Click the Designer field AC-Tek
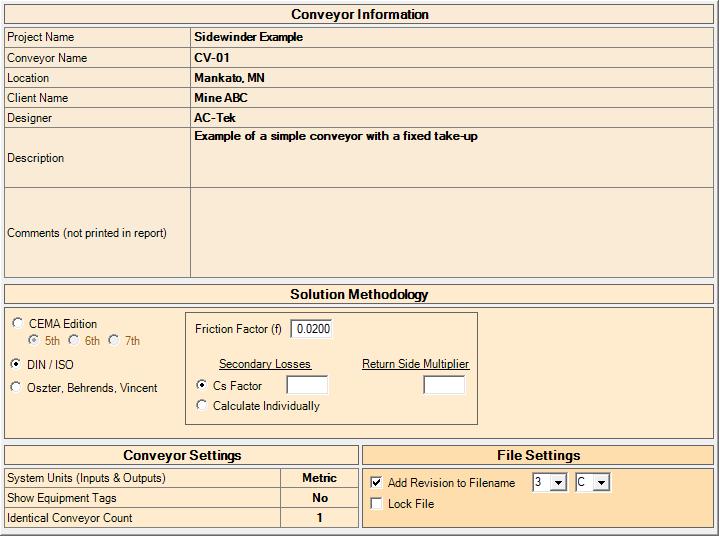The width and height of the screenshot is (719, 536). click(x=450, y=118)
